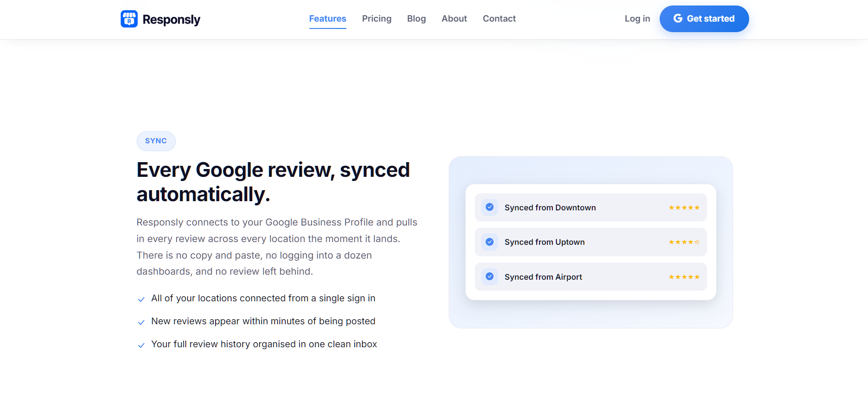Visit the About page
Image resolution: width=868 pixels, height=412 pixels.
pyautogui.click(x=454, y=19)
